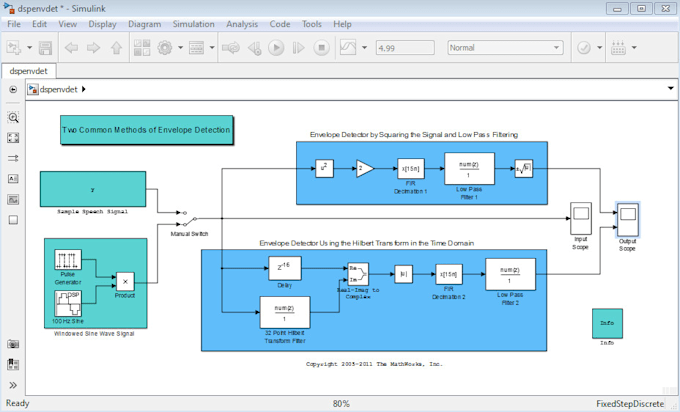Image resolution: width=680 pixels, height=412 pixels.
Task: Select the Sample Speech Signal block
Action: 93,189
